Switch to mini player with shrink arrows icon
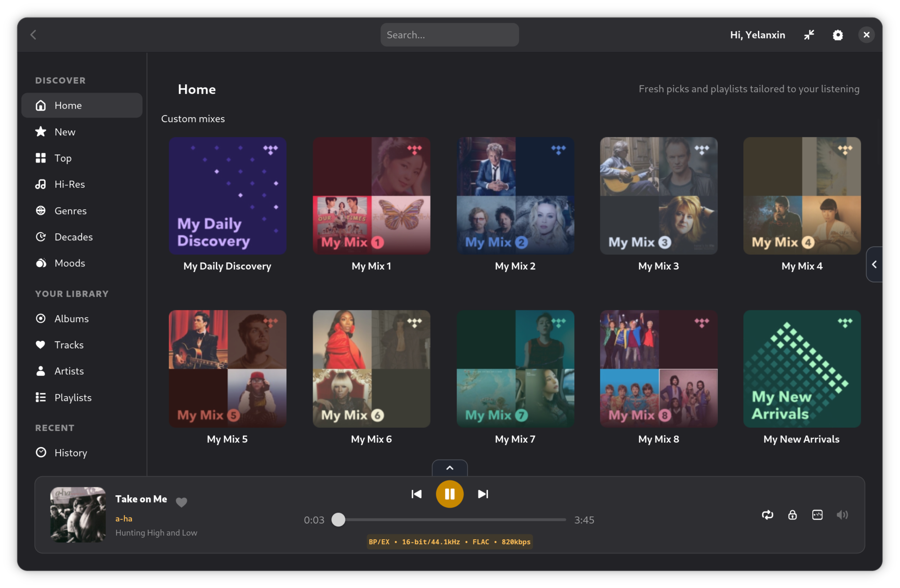Screen dimensions: 900x588 click(809, 35)
